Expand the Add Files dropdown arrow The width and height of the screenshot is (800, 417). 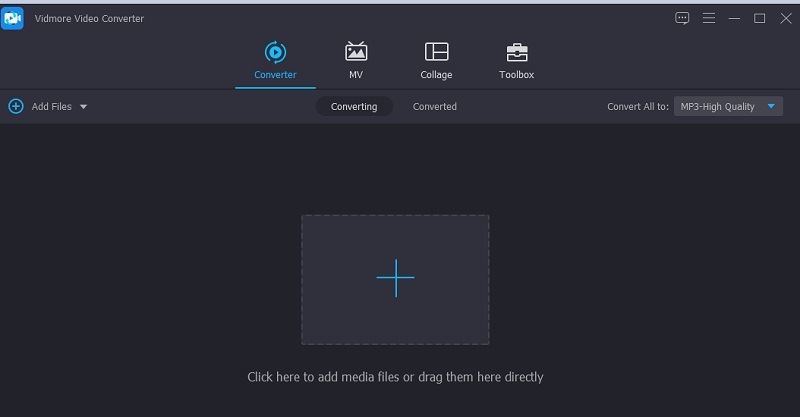tap(83, 107)
